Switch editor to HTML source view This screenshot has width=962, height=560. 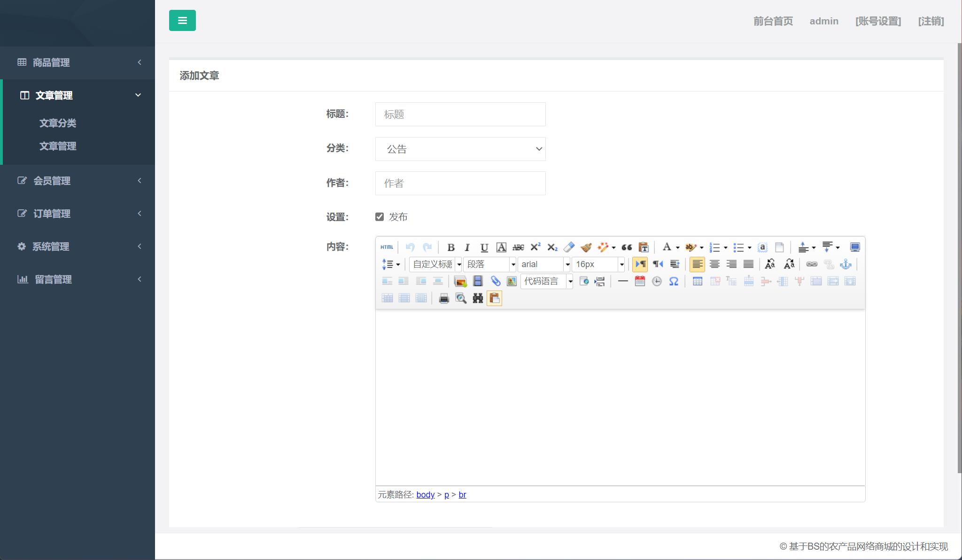pos(387,246)
